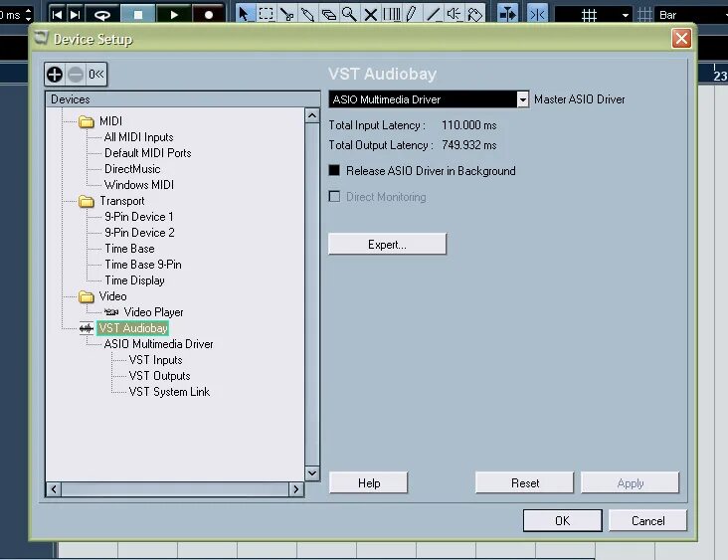Select All MIDI Inputs tree item
Screen dimensions: 728x560
tap(139, 137)
